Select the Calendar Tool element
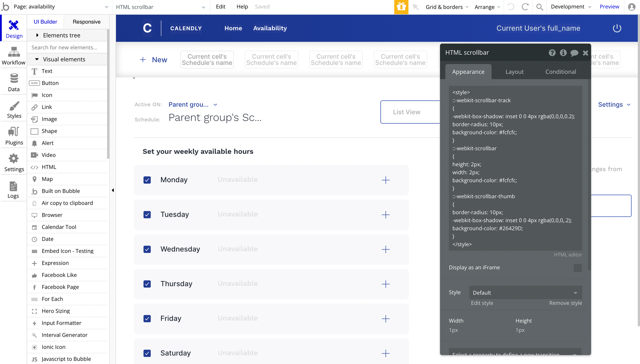 [67, 227]
